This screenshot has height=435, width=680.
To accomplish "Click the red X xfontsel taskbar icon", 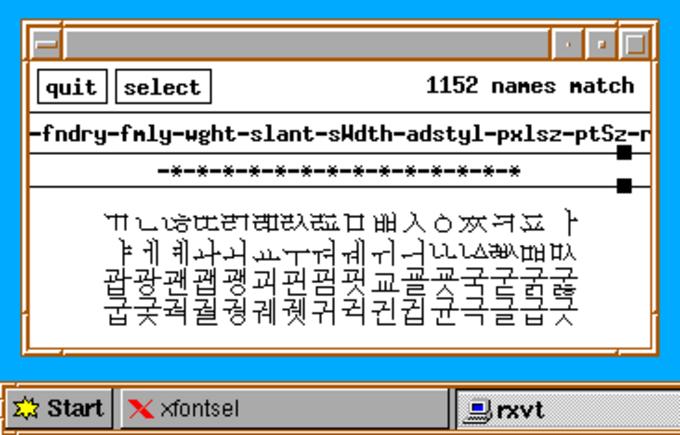I will (143, 409).
